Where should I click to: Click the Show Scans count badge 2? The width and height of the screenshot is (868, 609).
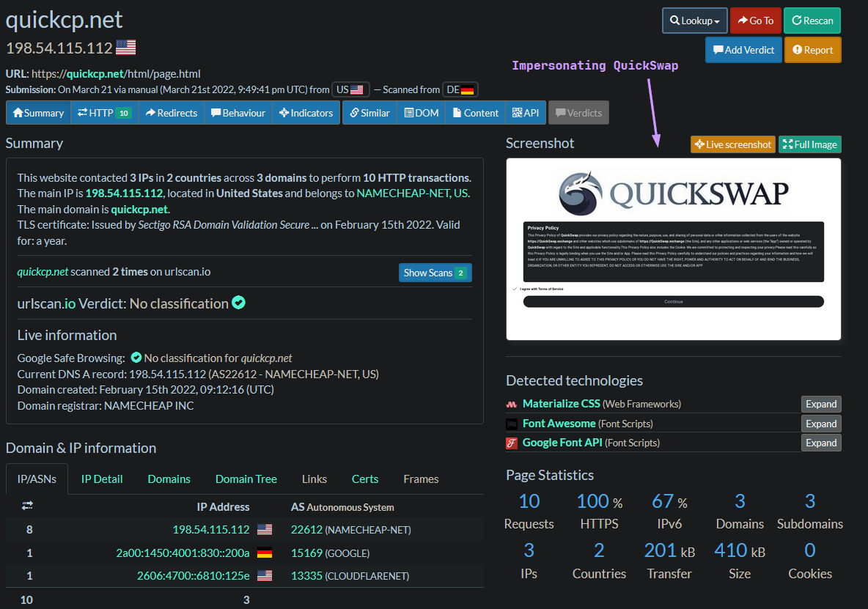coord(460,273)
